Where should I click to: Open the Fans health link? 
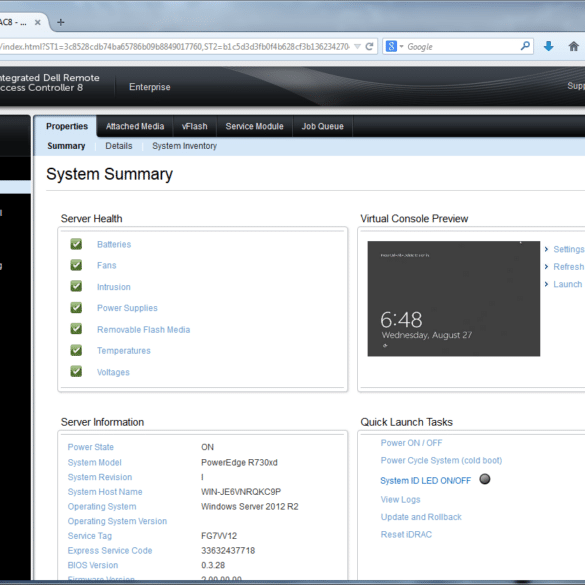tap(106, 265)
